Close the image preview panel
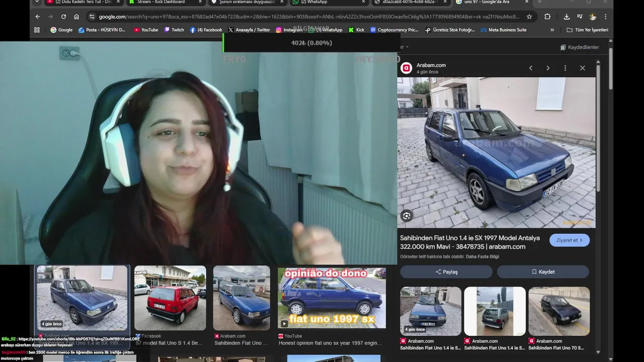This screenshot has height=362, width=644. (583, 68)
